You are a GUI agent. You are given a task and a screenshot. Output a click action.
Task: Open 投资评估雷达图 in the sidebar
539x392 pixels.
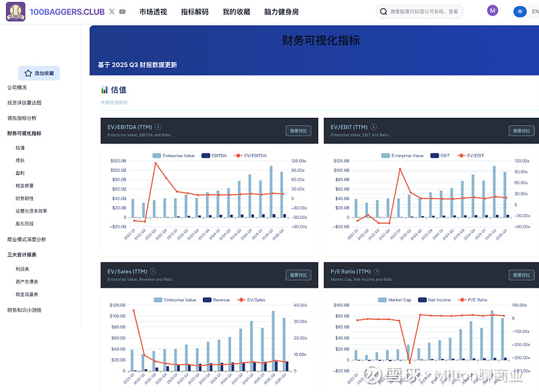pos(24,103)
